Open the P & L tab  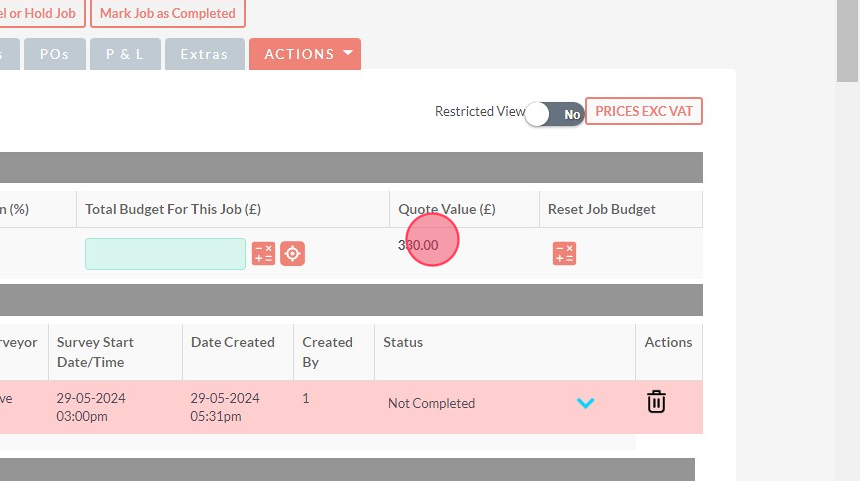click(x=125, y=54)
